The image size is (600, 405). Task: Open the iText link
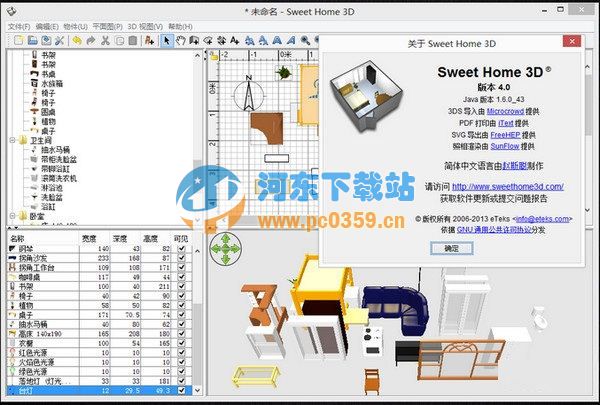(x=506, y=123)
